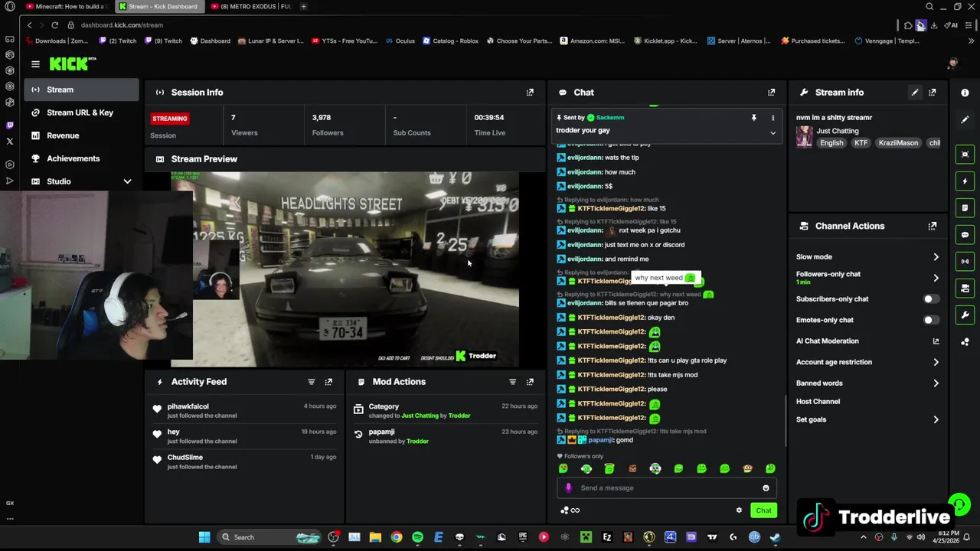Screen dimensions: 980x551
Task: Open the three-dot menu on pinned message
Action: (x=773, y=118)
